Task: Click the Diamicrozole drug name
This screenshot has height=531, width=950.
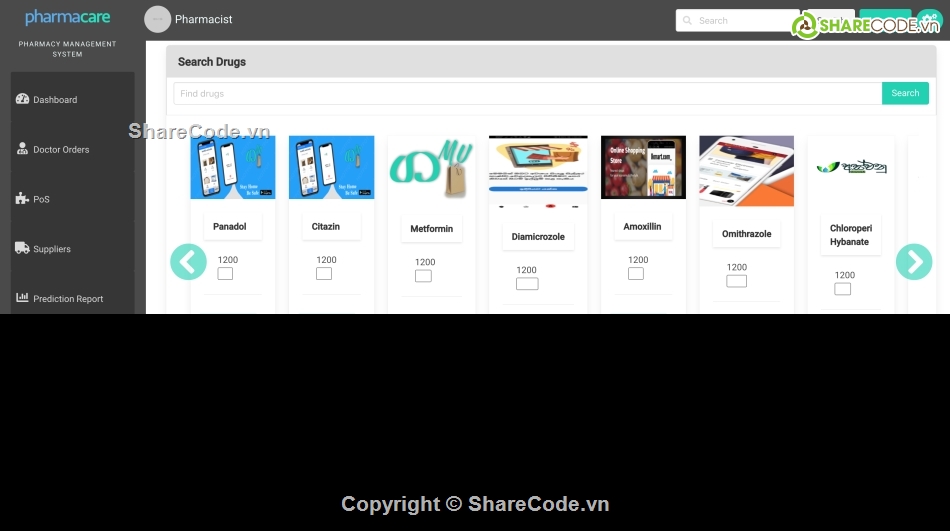Action: point(538,237)
